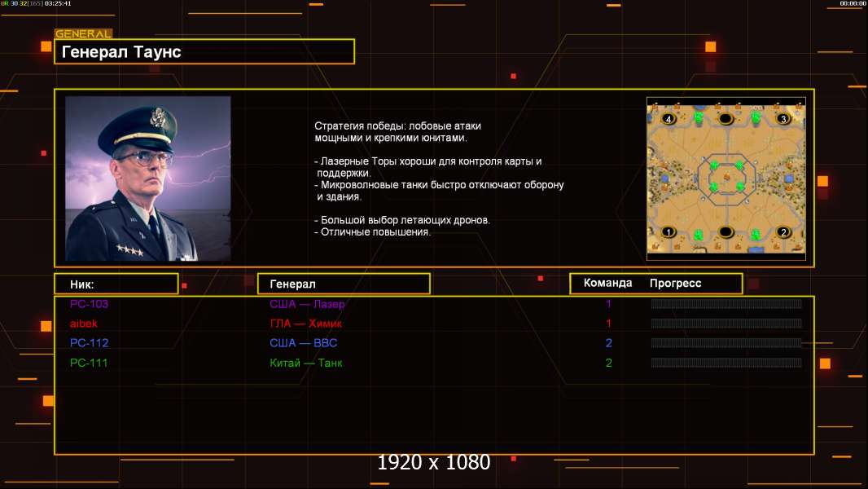Click the team number for aibek

point(608,324)
